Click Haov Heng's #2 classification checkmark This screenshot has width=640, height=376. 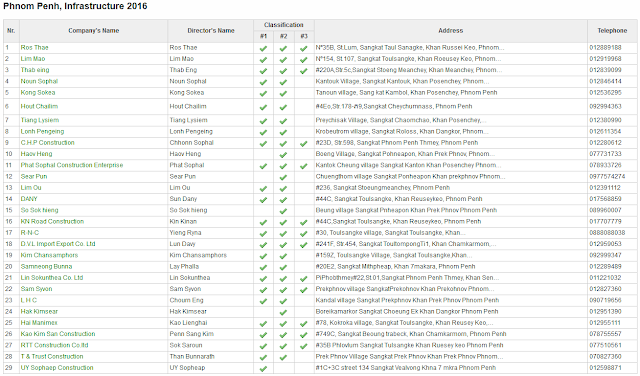pos(283,155)
